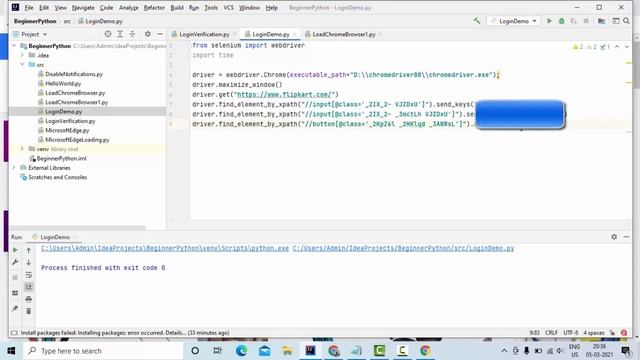Open LoginDemo run configuration dropdown

click(x=513, y=21)
